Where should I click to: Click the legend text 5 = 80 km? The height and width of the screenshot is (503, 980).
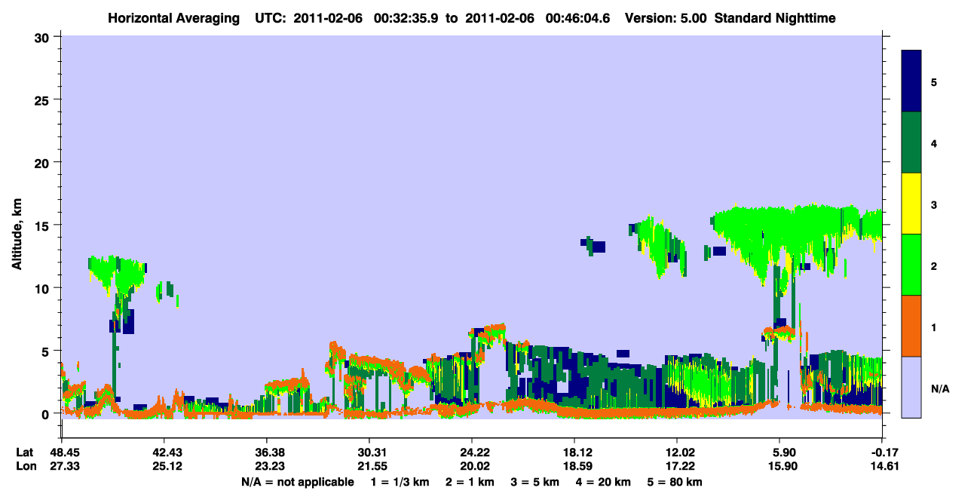point(675,481)
